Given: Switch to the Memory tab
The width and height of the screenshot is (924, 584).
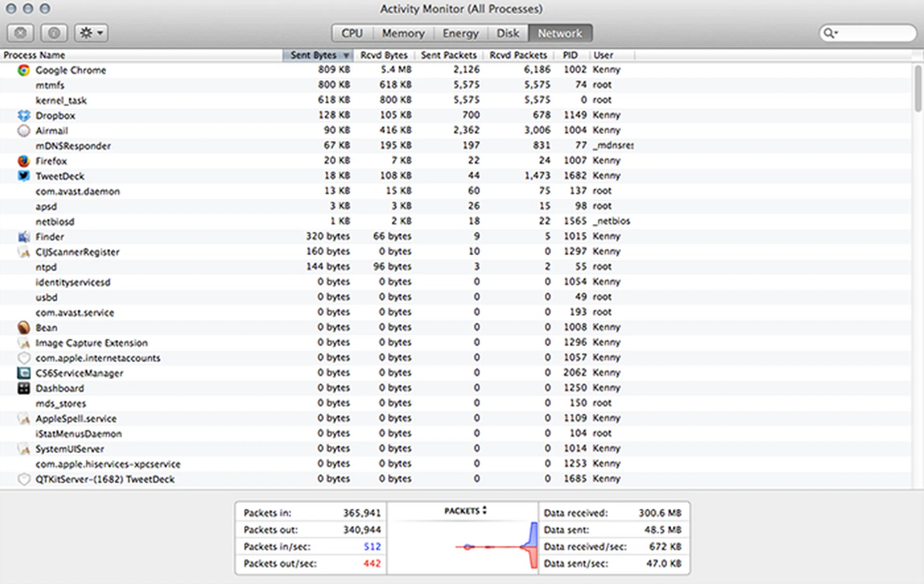Looking at the screenshot, I should pos(403,33).
